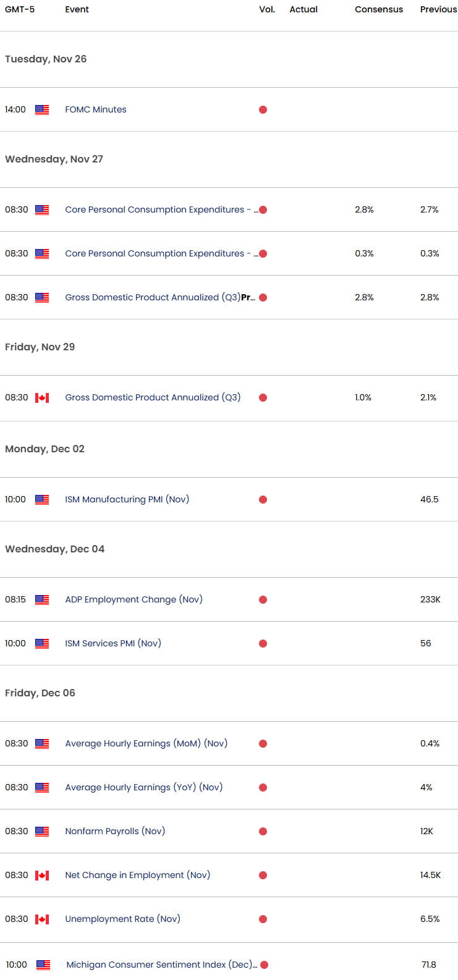Click the US flag beside ADP Employment Change
This screenshot has height=980, width=458.
[41, 599]
